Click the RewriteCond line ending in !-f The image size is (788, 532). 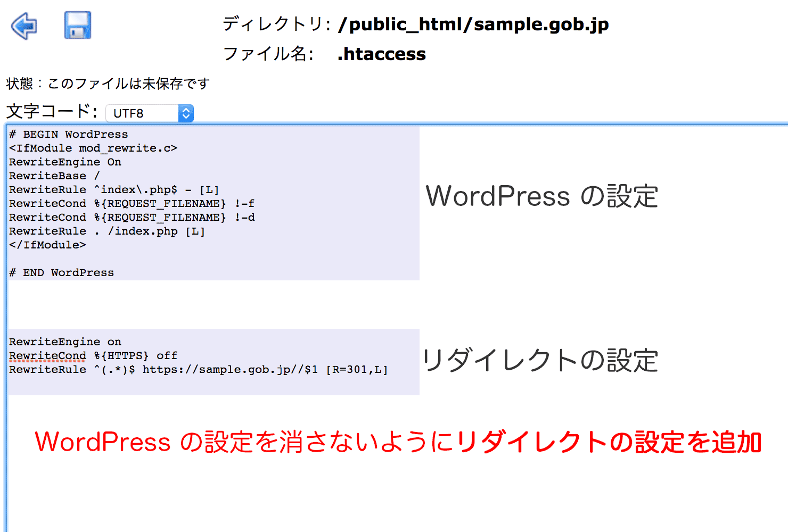click(132, 203)
